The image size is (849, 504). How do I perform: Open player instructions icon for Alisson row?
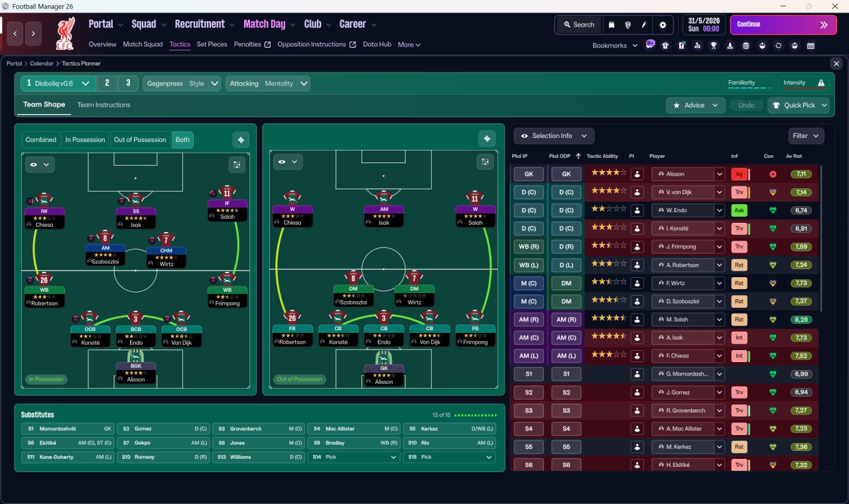[x=637, y=174]
